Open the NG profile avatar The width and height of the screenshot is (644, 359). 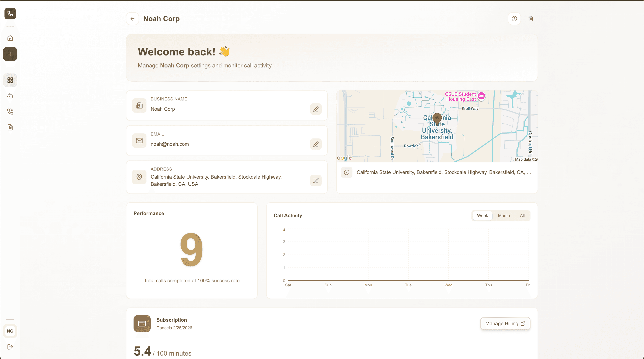click(x=10, y=331)
